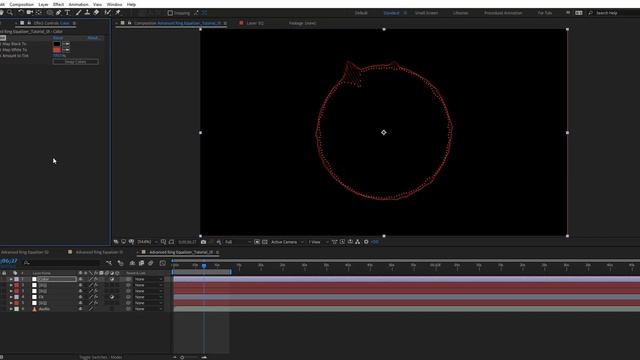Select the Roto Brush tool
Image resolution: width=640 pixels, height=360 pixels.
(x=108, y=13)
